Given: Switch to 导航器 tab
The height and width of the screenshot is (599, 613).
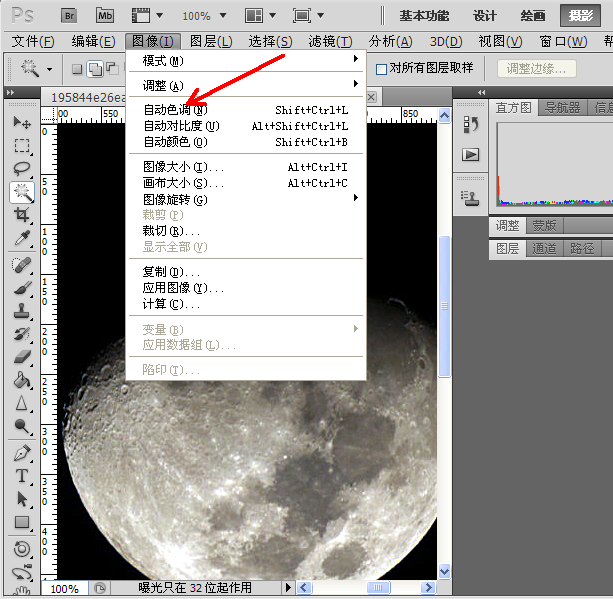Looking at the screenshot, I should tap(563, 108).
